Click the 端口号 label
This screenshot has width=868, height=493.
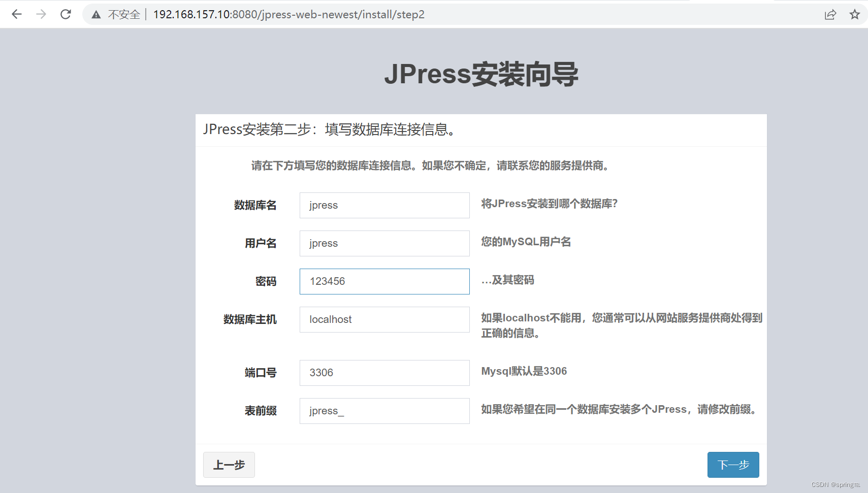tap(261, 373)
